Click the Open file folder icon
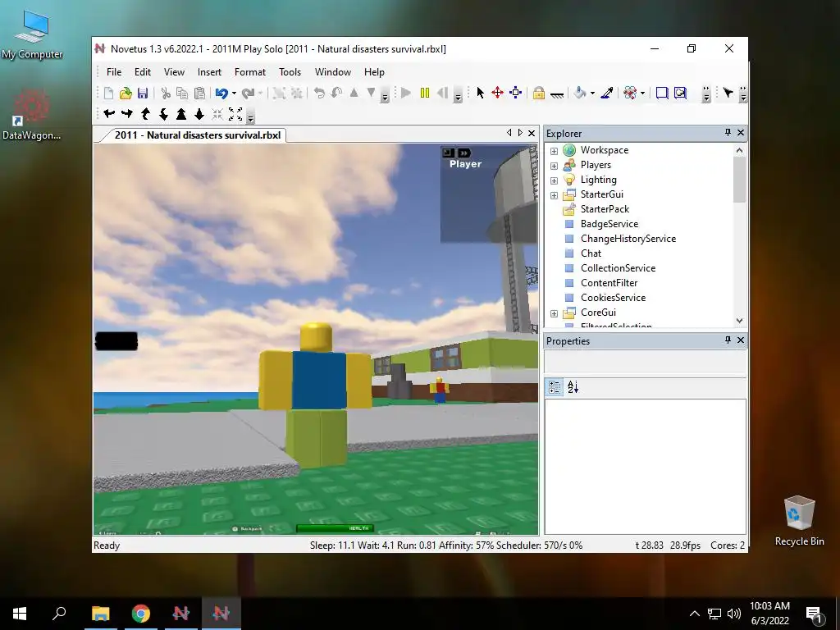840x630 pixels. pyautogui.click(x=126, y=94)
